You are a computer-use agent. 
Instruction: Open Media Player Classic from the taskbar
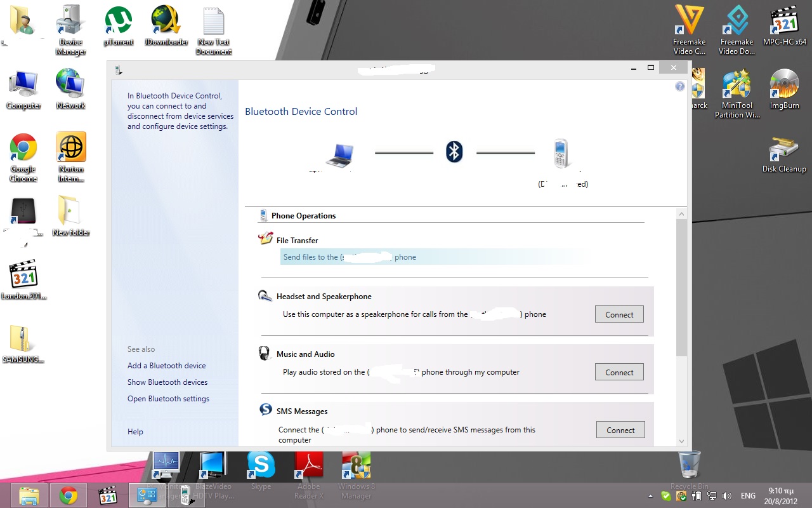108,495
